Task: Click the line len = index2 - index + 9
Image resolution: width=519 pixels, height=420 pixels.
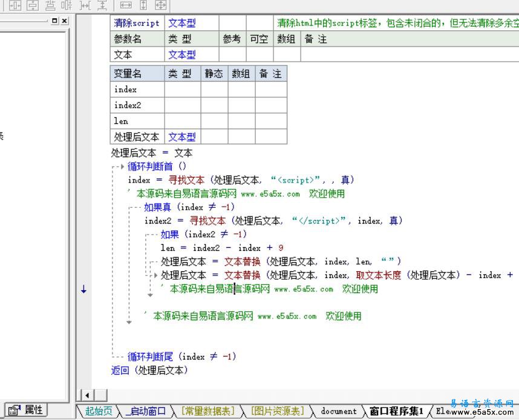Action: pyautogui.click(x=222, y=248)
